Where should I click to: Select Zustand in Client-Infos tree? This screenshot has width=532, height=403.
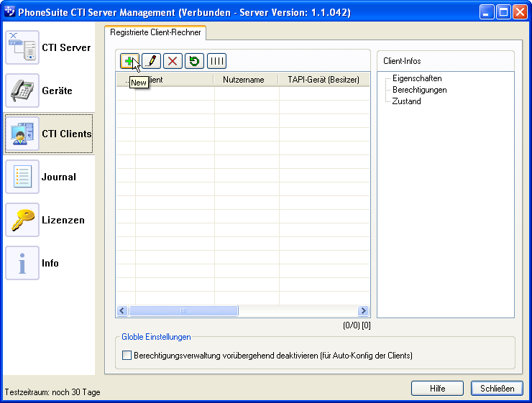pos(406,101)
